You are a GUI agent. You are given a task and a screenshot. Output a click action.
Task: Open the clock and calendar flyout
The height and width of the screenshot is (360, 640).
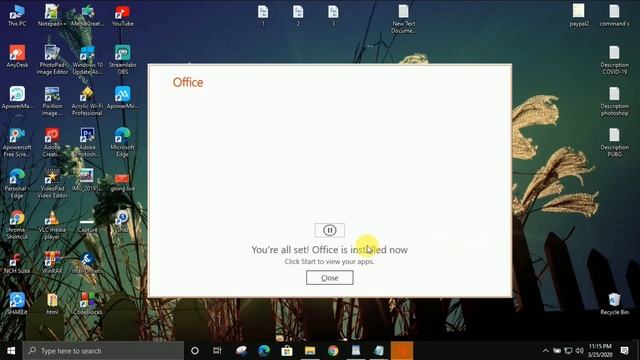[x=600, y=351]
